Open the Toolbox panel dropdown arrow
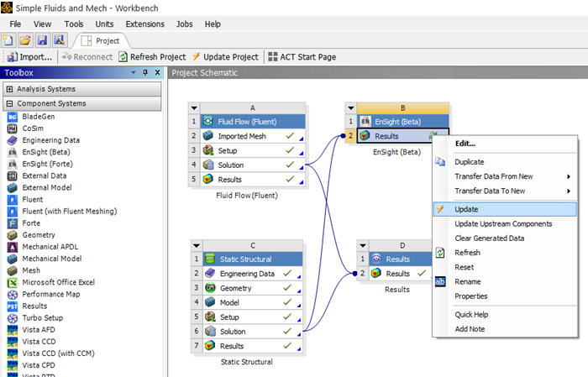Screen dimensions: 588x377 (134, 73)
